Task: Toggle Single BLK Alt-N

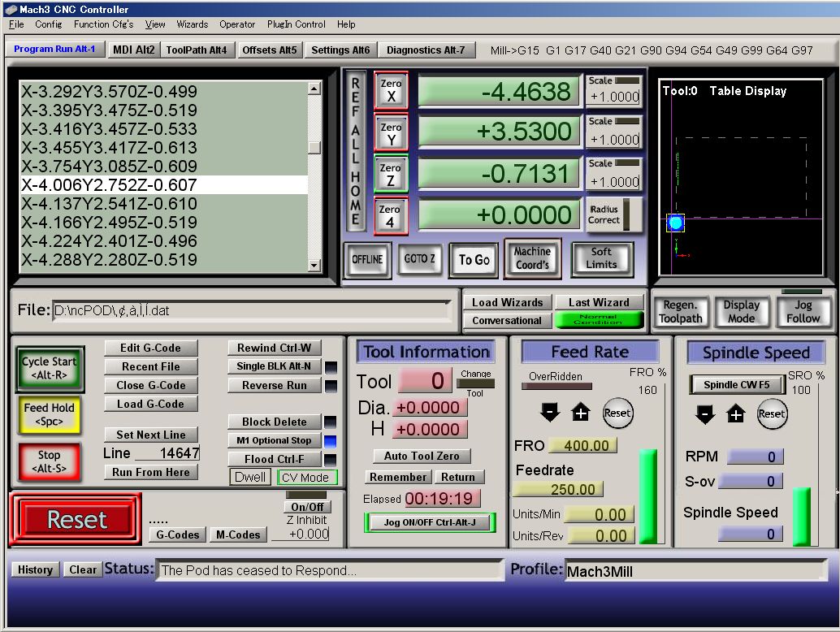Action: 274,366
